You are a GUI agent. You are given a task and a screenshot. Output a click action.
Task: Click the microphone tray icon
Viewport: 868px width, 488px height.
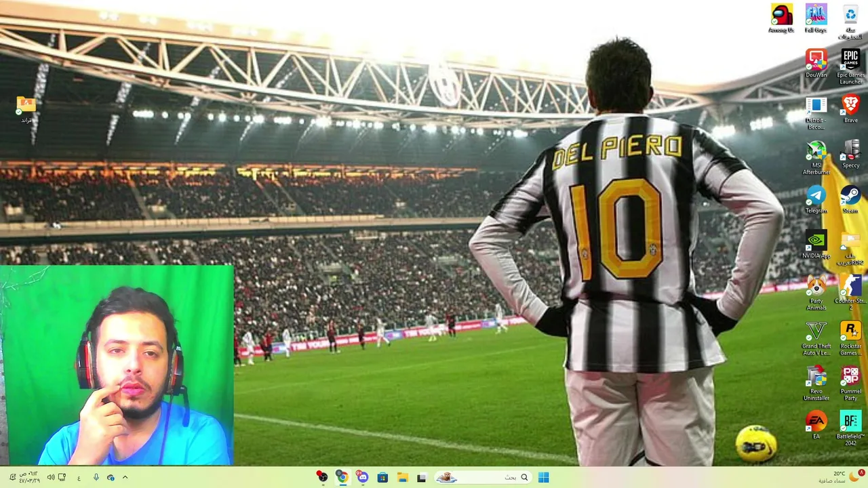(x=96, y=477)
